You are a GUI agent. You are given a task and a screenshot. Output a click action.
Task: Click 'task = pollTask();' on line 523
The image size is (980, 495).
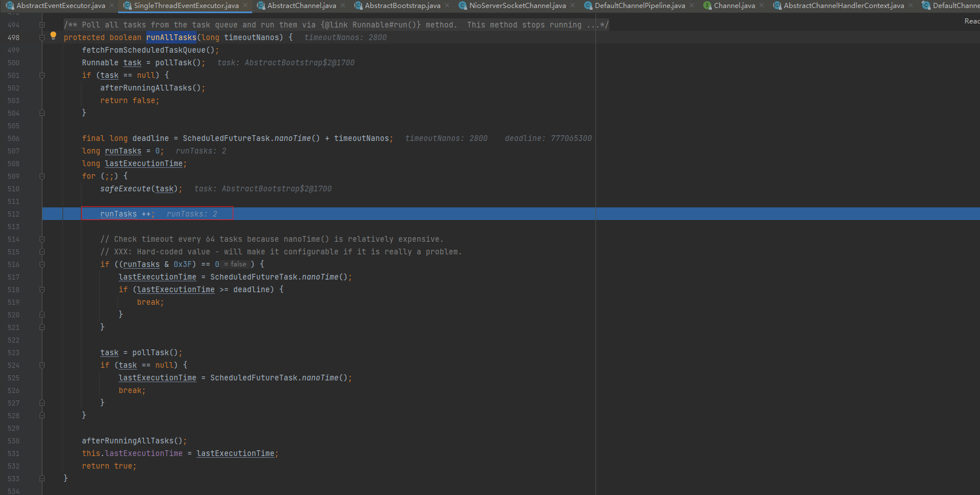(x=141, y=353)
